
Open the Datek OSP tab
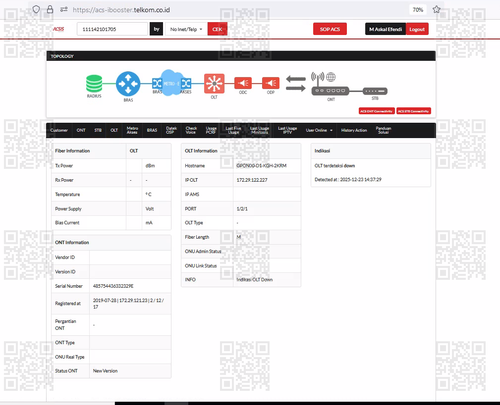[x=171, y=130]
